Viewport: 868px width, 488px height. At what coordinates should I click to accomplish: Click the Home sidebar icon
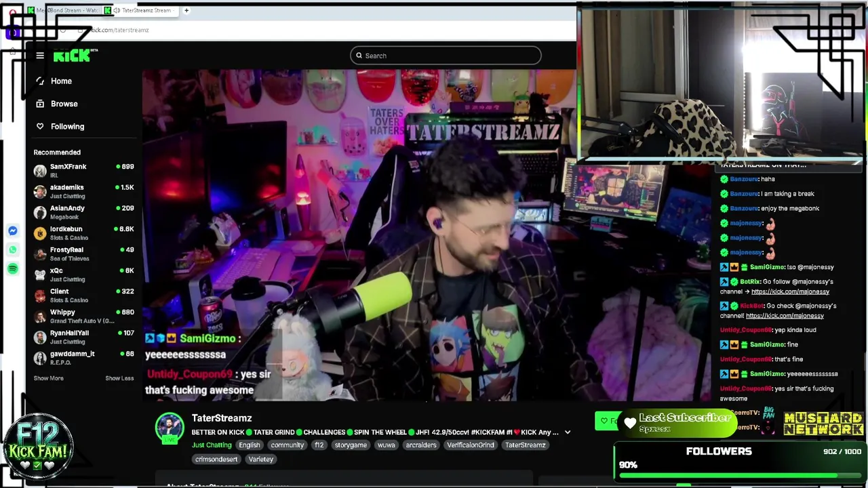[x=40, y=81]
